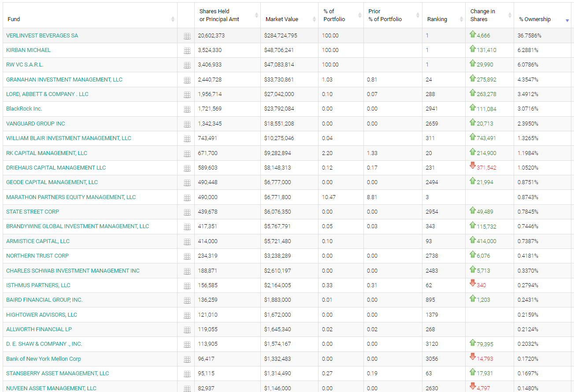Open grid icon for VERLINVEST BEVERAGES SA row
This screenshot has width=574, height=392.
click(x=187, y=36)
